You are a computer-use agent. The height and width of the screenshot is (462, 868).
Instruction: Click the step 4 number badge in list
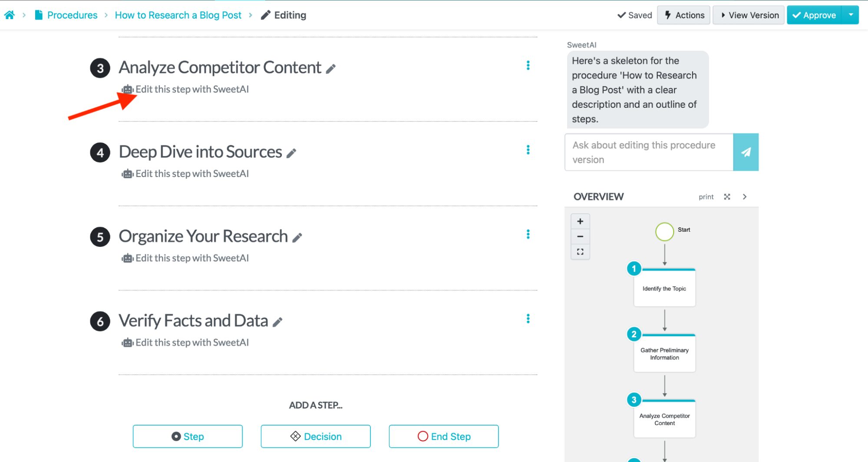[100, 153]
